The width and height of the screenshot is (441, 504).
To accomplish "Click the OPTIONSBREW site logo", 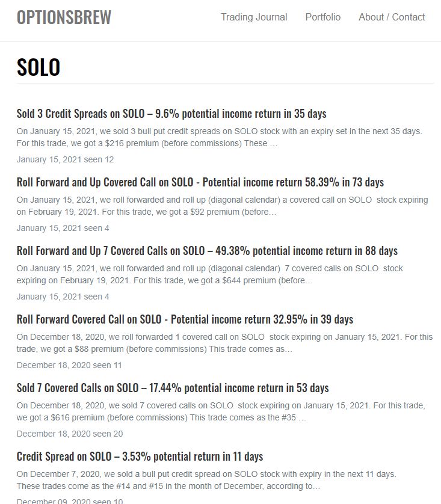I will click(x=64, y=17).
